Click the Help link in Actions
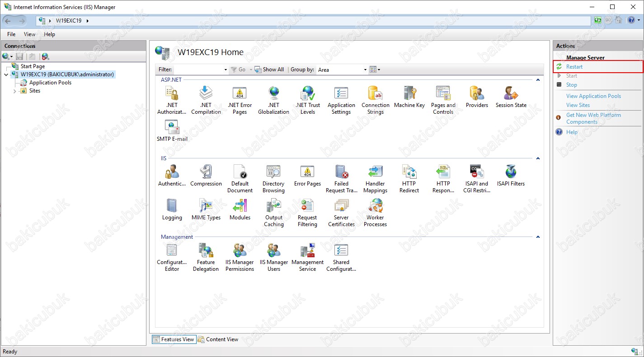Viewport: 644px width, 357px height. point(572,132)
